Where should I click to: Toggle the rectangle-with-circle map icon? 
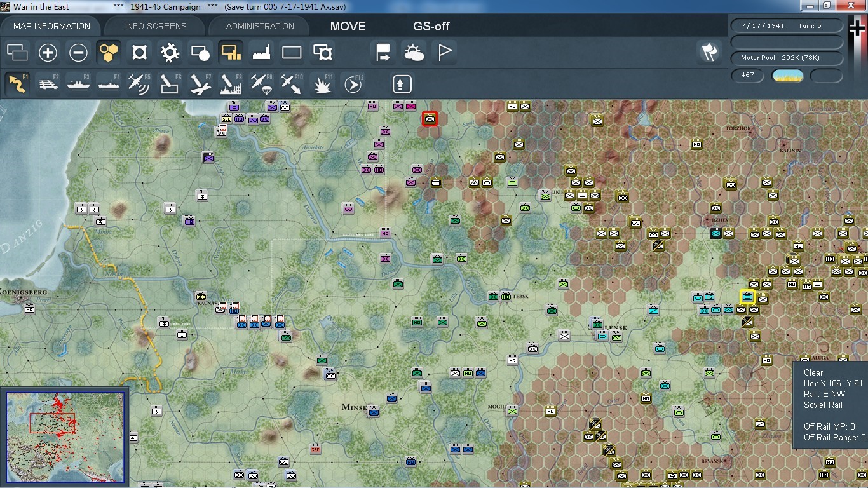coord(200,53)
